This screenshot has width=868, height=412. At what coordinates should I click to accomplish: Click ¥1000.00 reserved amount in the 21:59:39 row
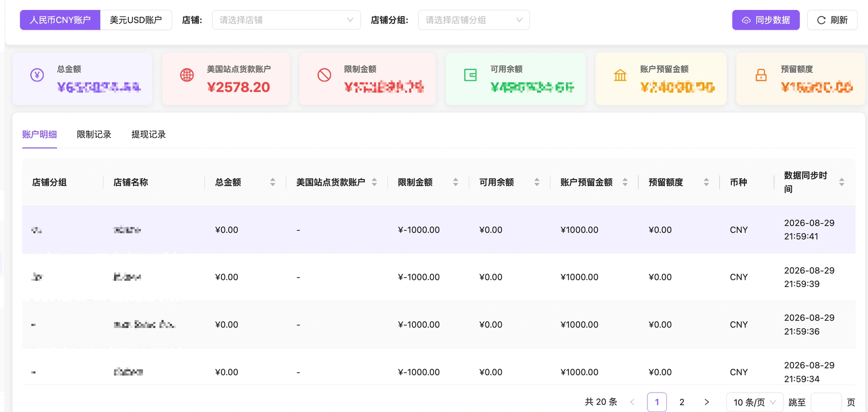(x=579, y=277)
